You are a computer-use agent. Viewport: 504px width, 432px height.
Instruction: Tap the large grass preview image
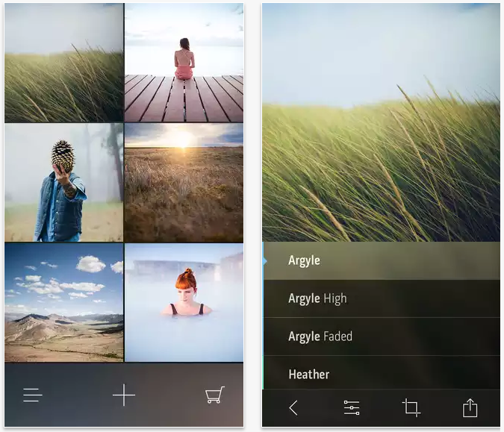pos(381,123)
